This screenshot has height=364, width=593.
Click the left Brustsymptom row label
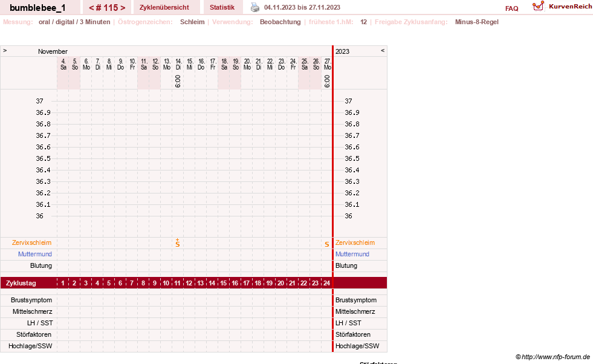31,300
